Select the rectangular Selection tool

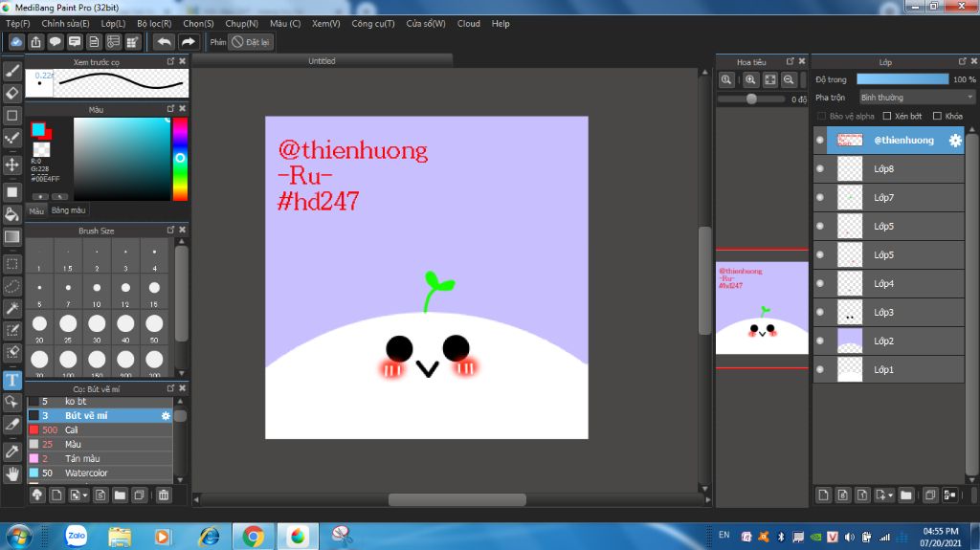pyautogui.click(x=11, y=264)
